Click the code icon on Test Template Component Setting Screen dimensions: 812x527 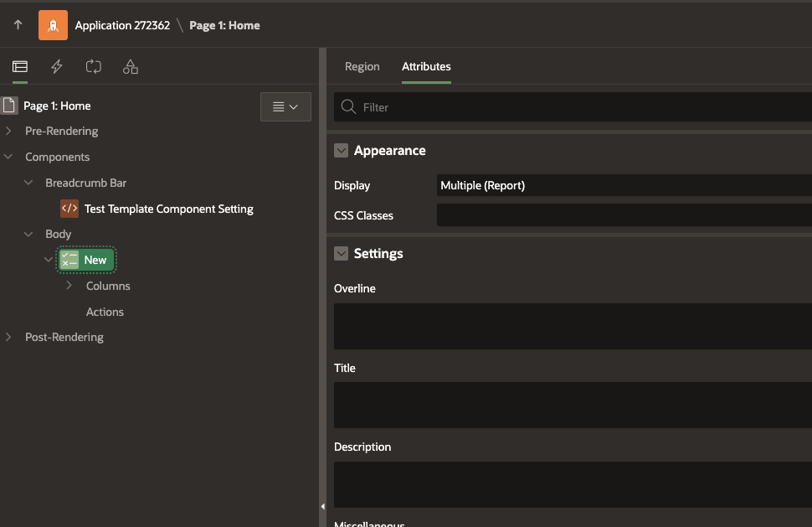coord(70,208)
